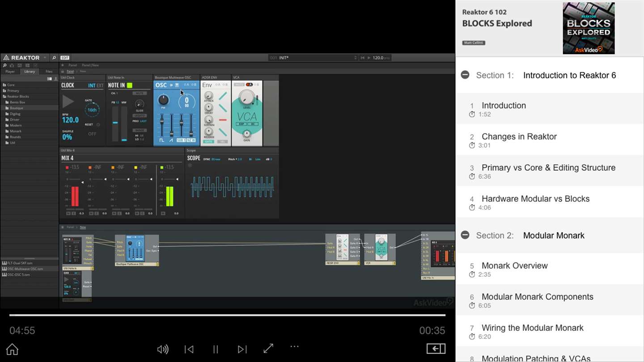Open the Reaktor main menu dropdown arrow
The image size is (644, 362).
[x=44, y=58]
